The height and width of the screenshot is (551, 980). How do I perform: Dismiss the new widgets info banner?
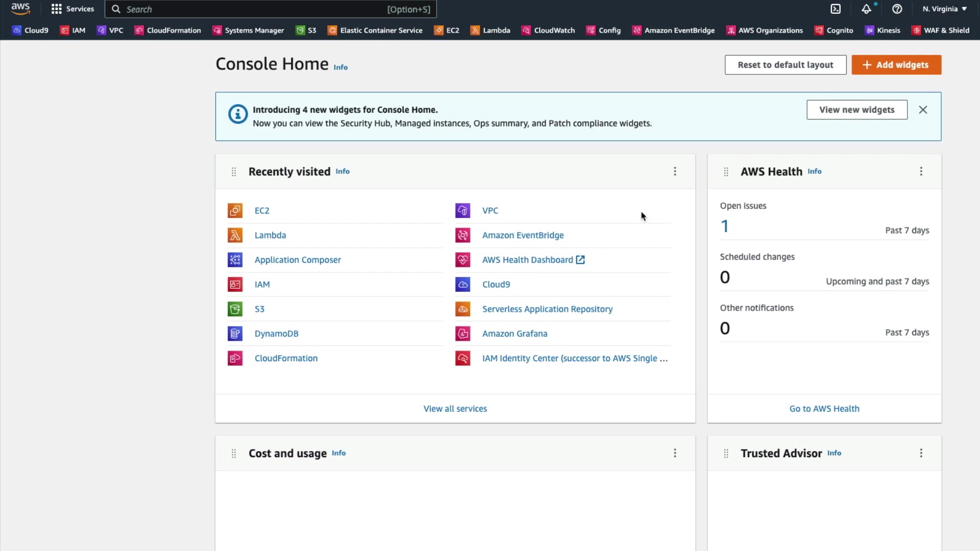coord(923,110)
